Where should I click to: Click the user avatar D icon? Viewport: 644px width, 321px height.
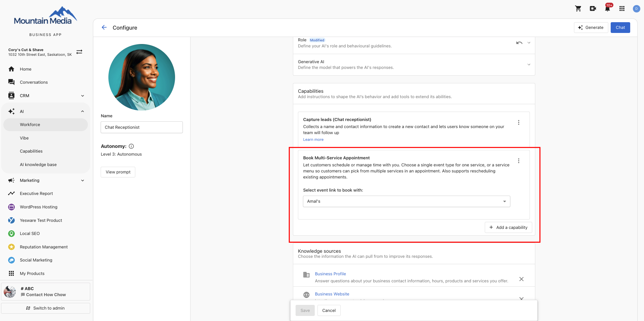click(x=636, y=9)
